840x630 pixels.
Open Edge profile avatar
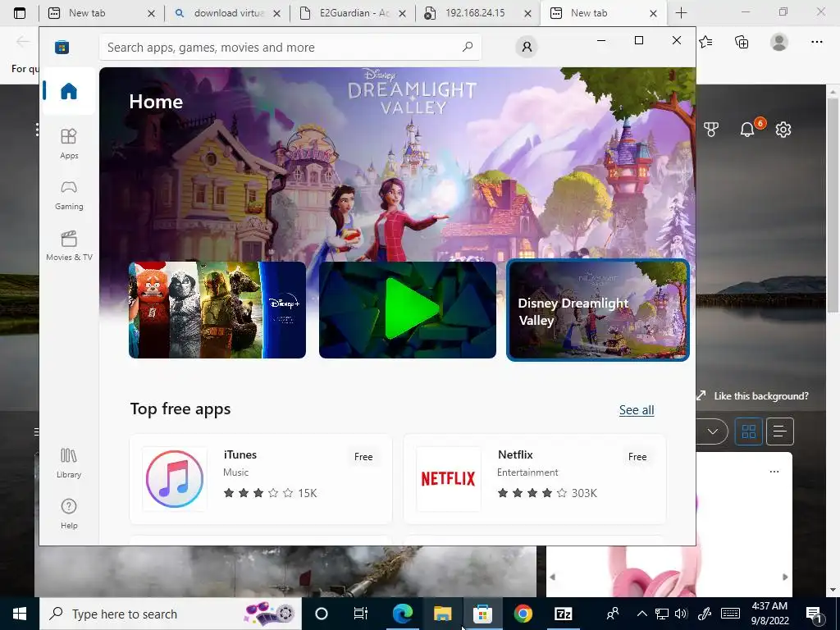[779, 42]
